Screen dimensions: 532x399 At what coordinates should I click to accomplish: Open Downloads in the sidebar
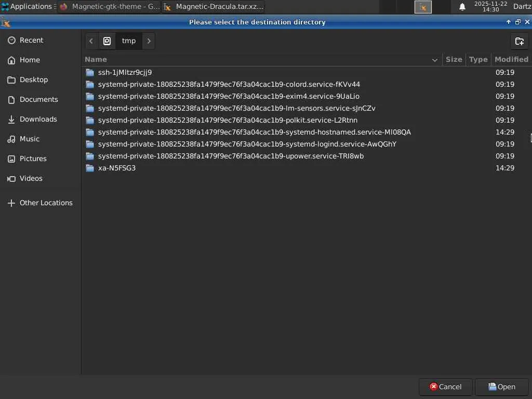click(x=38, y=119)
